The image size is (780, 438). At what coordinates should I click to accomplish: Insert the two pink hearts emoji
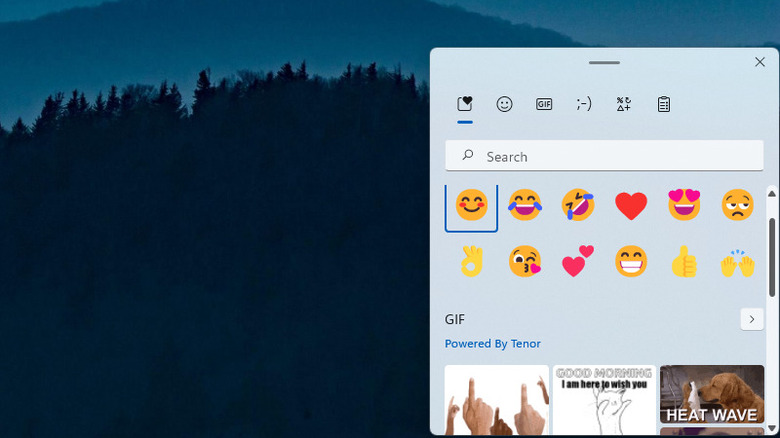[x=578, y=261]
